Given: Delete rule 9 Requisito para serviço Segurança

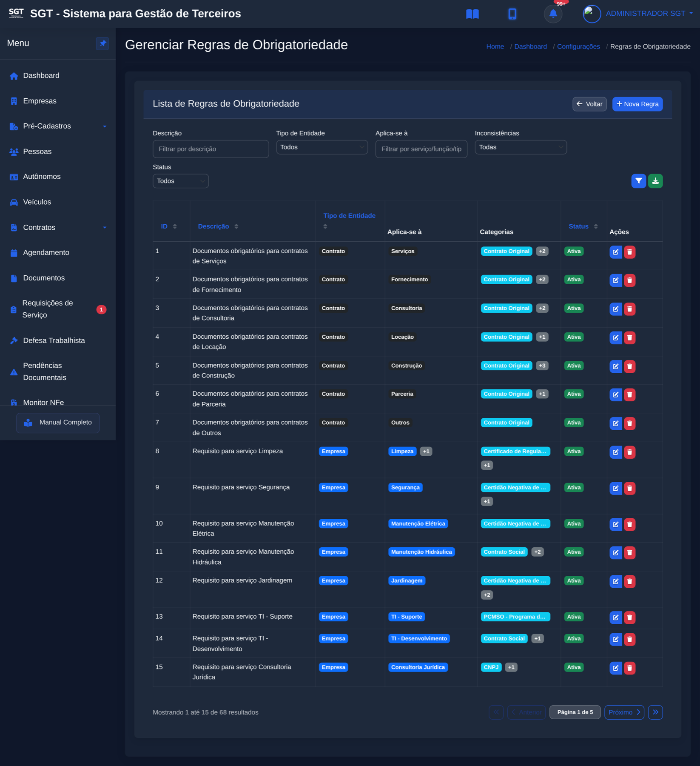Looking at the screenshot, I should click(x=629, y=488).
